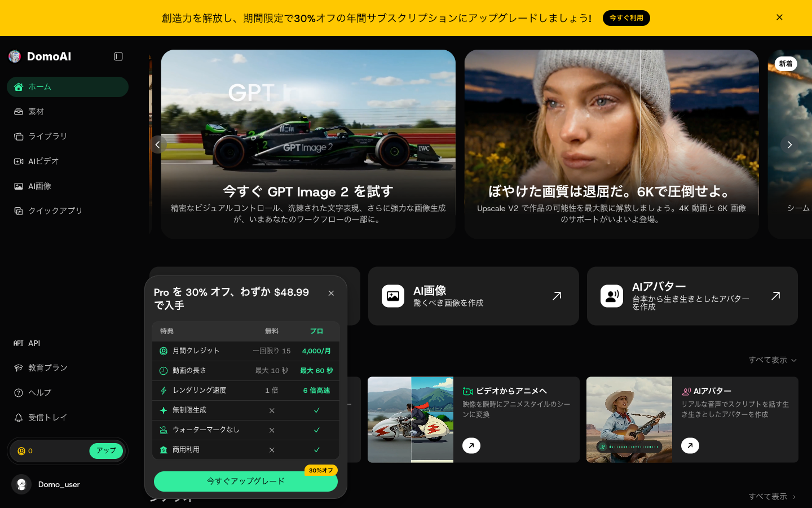Click the arrow on AIアバター feature card
This screenshot has width=812, height=508.
point(776,296)
